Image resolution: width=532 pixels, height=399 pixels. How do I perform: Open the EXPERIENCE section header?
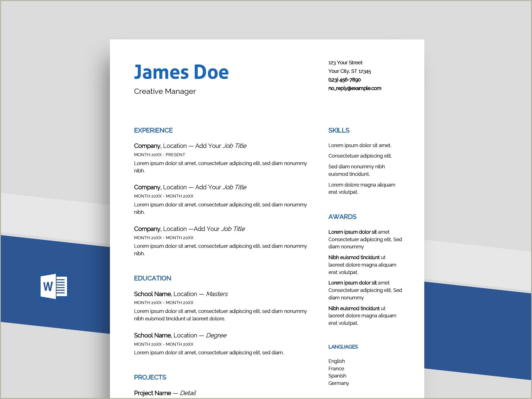point(152,127)
